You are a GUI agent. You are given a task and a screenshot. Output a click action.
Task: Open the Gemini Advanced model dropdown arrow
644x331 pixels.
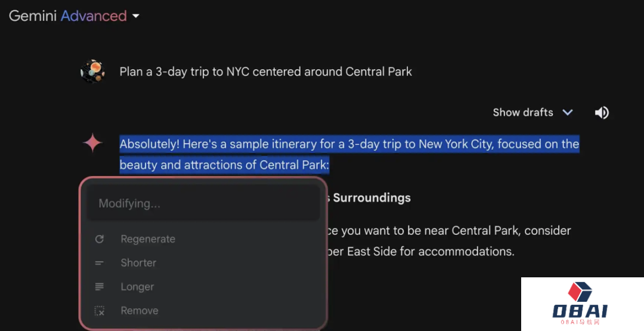(136, 16)
